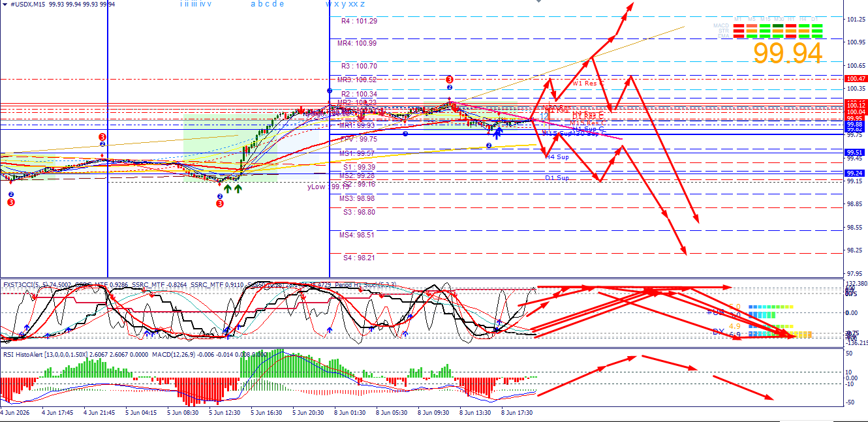
Task: Click the FPV : 99.75 pivot label
Action: (x=358, y=139)
